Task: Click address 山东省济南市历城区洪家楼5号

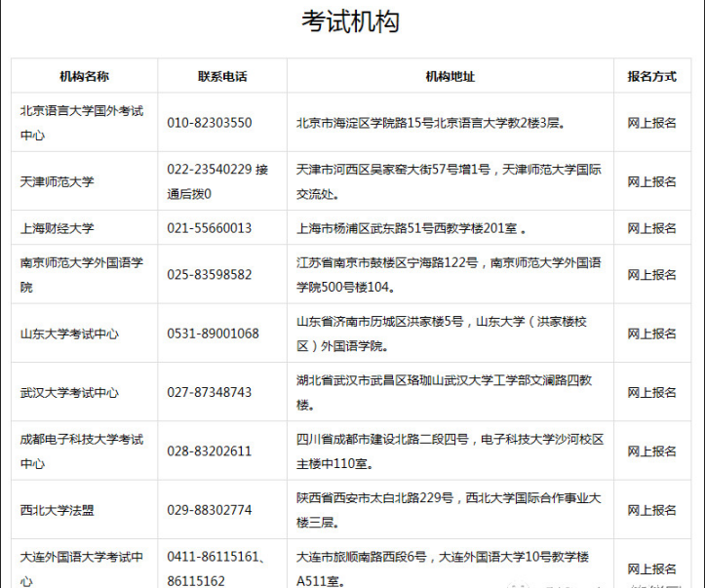Action: point(380,322)
